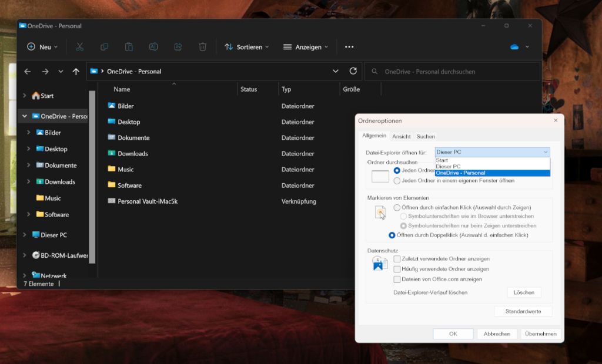
Task: Click the Standardwerte button
Action: coord(523,311)
